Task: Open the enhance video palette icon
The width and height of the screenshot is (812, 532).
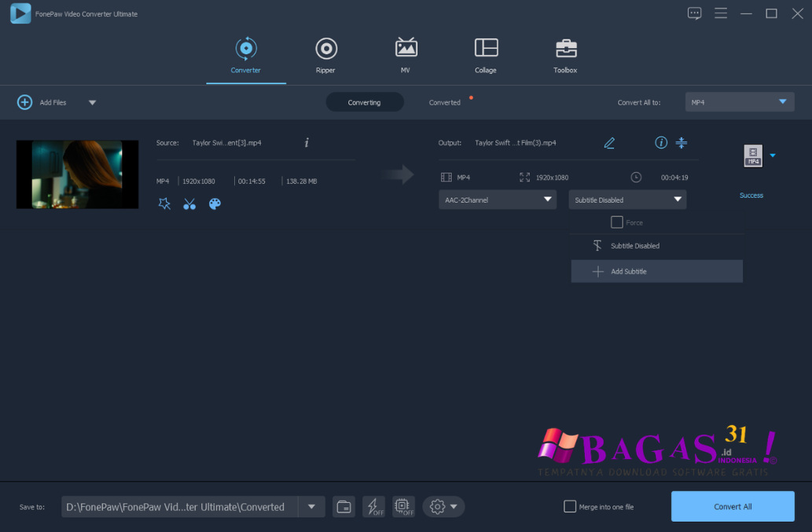Action: pos(215,204)
